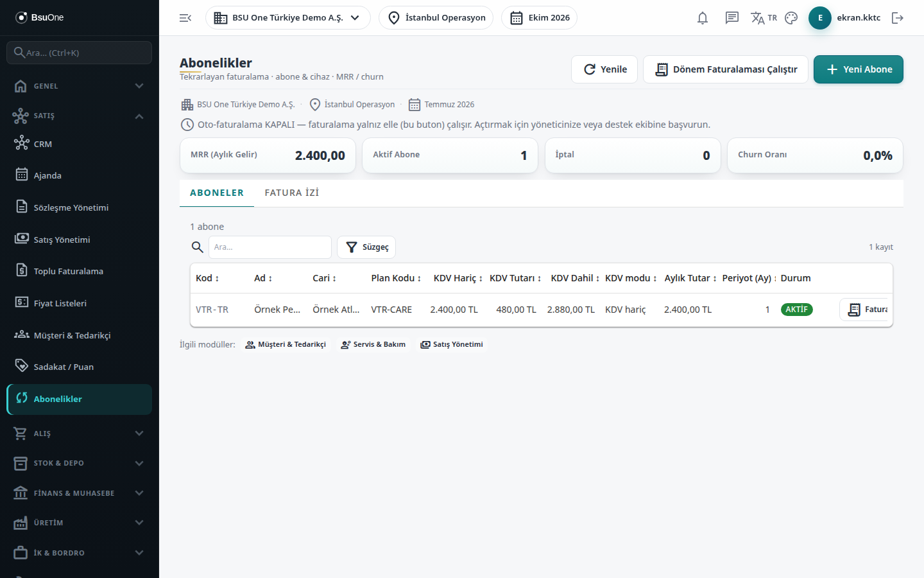The image size is (924, 578).
Task: Sort table by Kod column
Action: pyautogui.click(x=207, y=278)
